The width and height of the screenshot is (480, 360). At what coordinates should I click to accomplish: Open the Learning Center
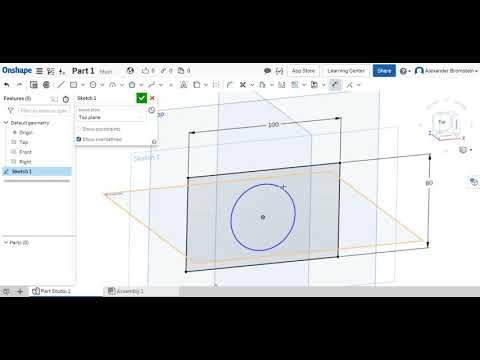point(346,71)
